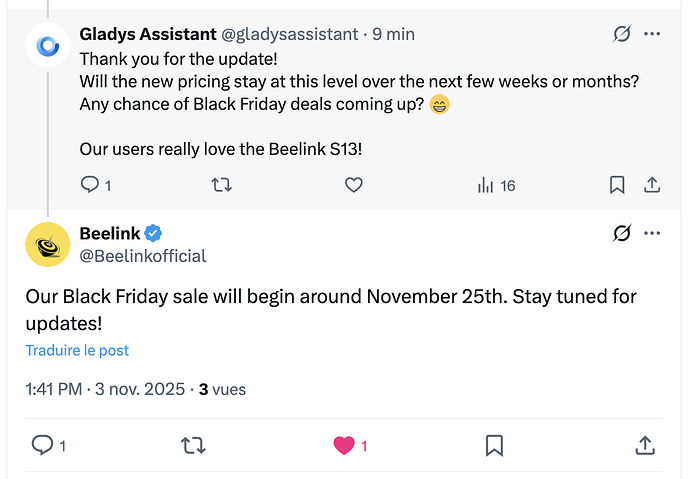Repost the Beelink Black Friday post
The height and width of the screenshot is (479, 690).
click(194, 445)
